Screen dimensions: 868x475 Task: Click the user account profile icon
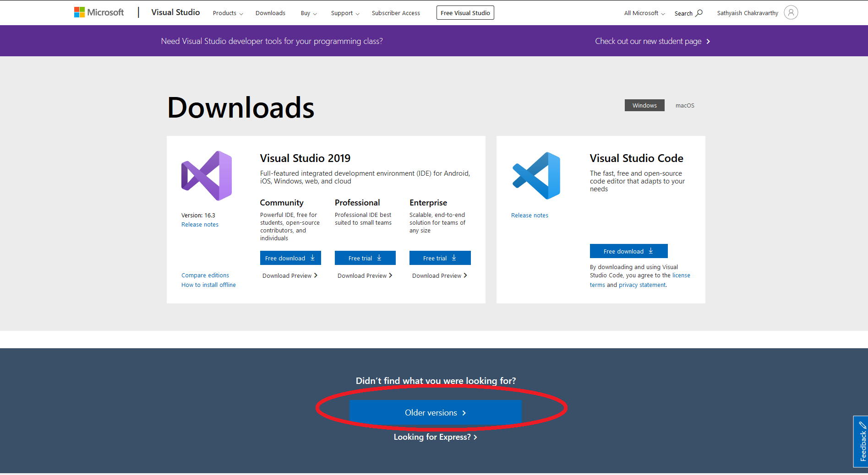791,12
